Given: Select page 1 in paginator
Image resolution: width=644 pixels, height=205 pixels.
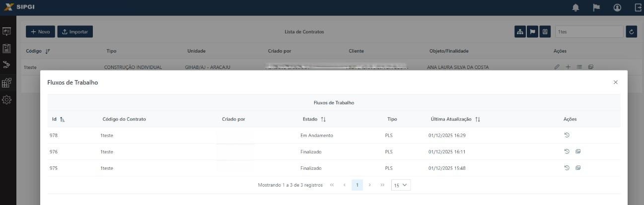Looking at the screenshot, I should tap(357, 185).
